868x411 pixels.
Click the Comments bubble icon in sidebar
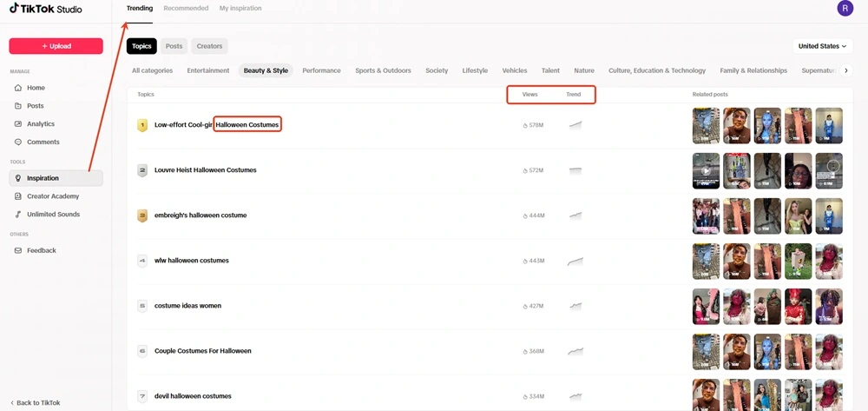(x=18, y=142)
